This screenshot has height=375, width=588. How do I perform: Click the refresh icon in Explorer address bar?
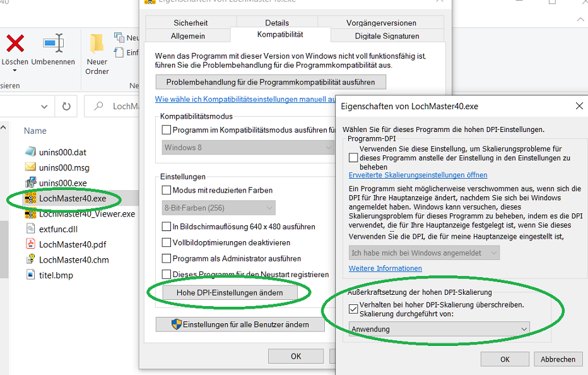coord(66,107)
